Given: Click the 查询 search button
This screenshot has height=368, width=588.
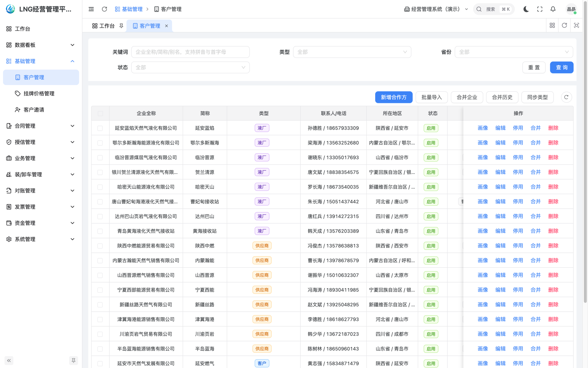Looking at the screenshot, I should tap(562, 67).
